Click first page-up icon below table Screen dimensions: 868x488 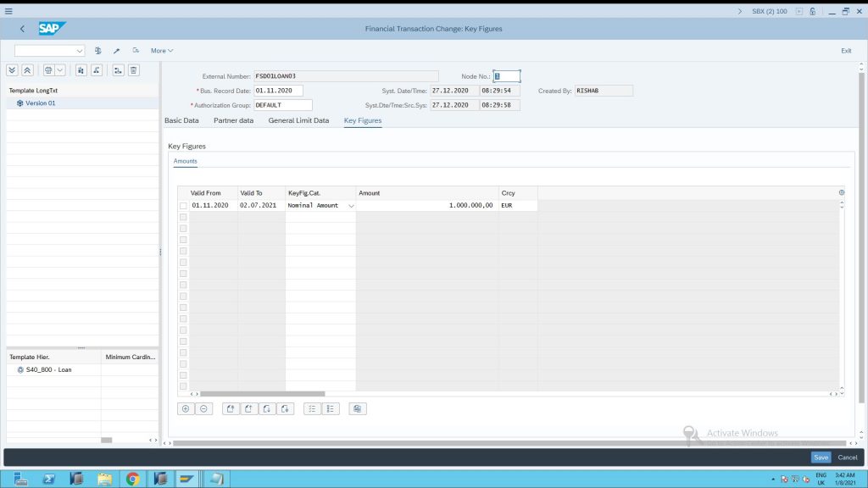coord(231,409)
